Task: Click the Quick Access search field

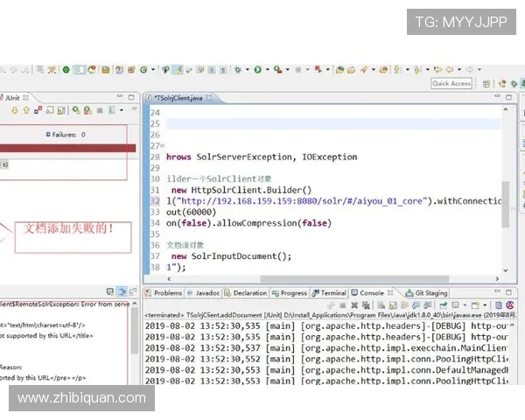Action: [451, 84]
